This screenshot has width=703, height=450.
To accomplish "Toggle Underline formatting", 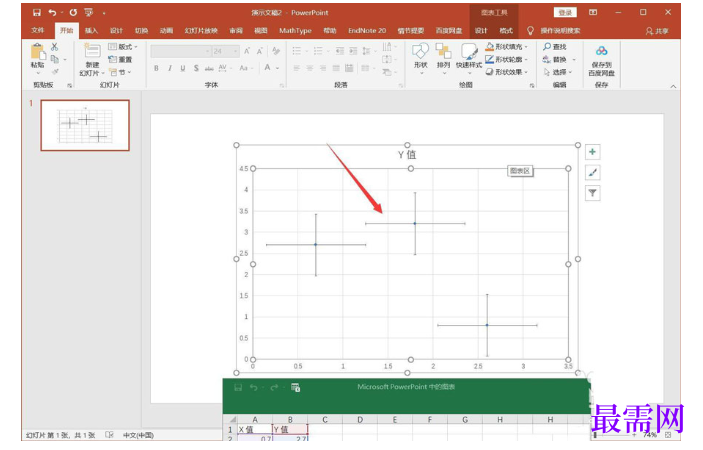I will click(182, 68).
